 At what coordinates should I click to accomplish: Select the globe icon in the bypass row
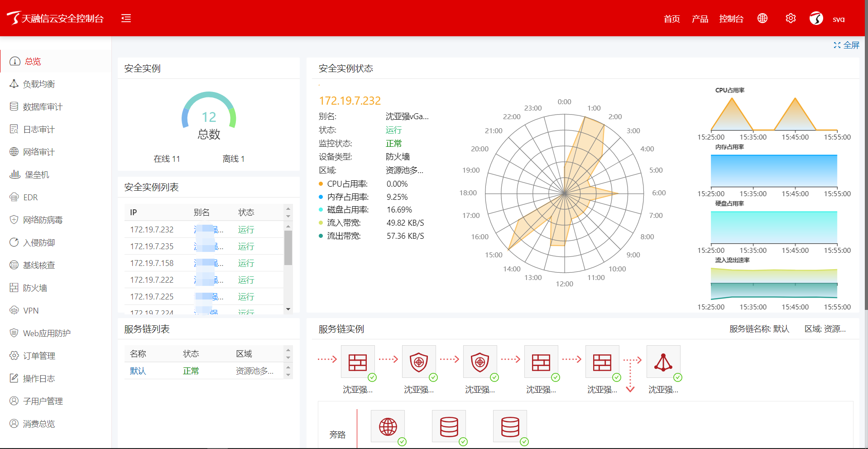click(x=388, y=426)
